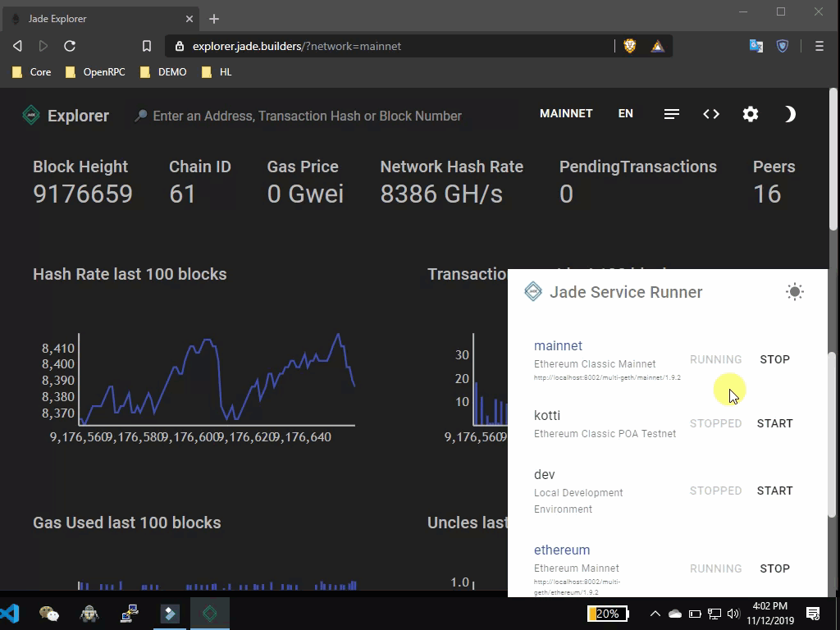Click the volume speaker tray icon
Viewport: 840px width, 630px height.
tap(734, 614)
